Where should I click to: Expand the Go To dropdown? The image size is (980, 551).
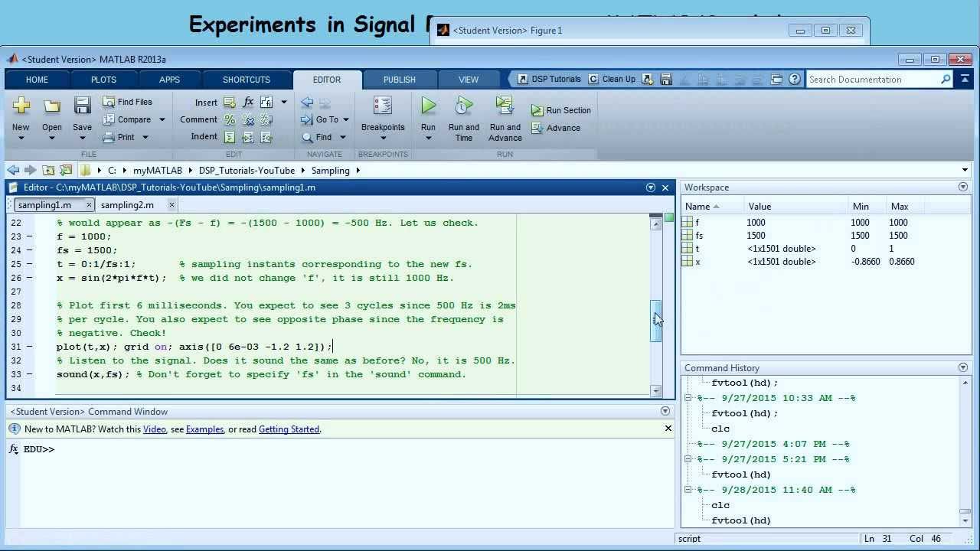[x=345, y=119]
